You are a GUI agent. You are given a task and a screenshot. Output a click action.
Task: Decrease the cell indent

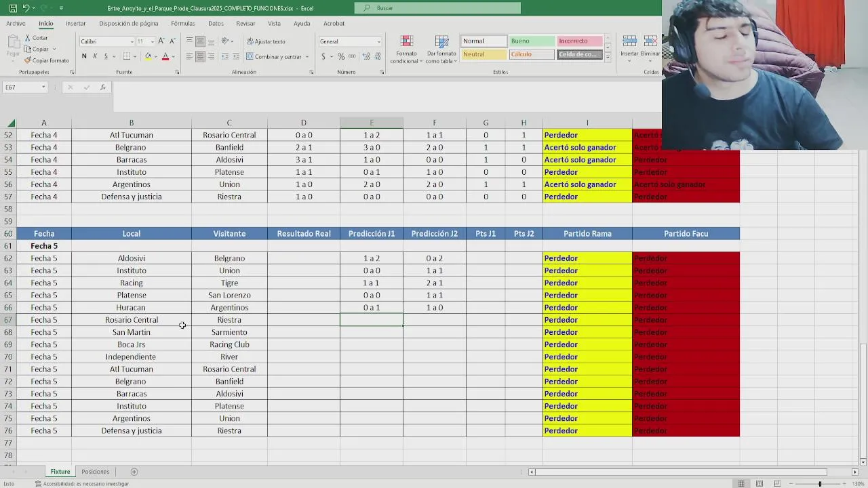(224, 56)
